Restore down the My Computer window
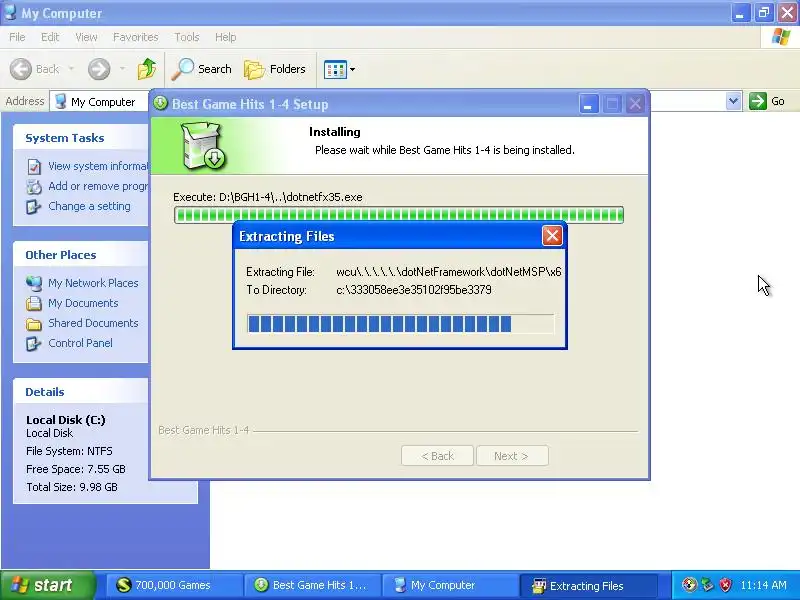Viewport: 800px width, 600px height. [x=763, y=13]
